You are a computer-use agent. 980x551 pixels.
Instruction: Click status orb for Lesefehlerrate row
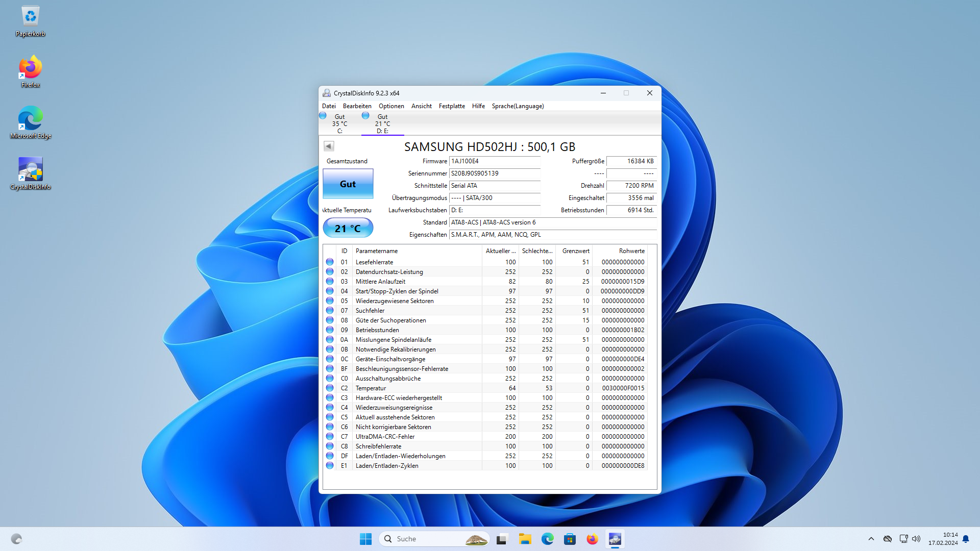coord(330,262)
